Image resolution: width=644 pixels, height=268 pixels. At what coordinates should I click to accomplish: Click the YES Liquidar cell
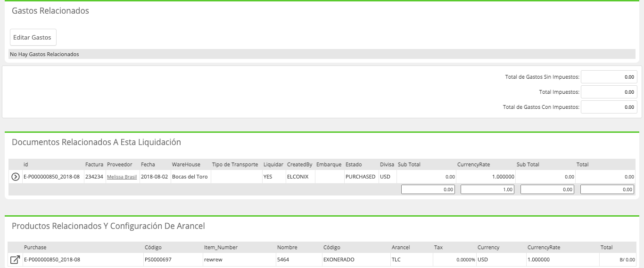tap(273, 177)
